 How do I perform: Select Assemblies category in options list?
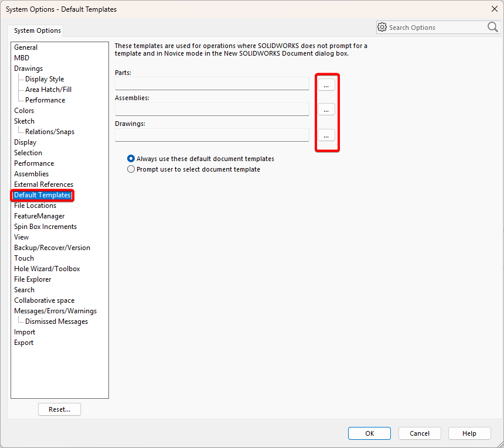[31, 174]
